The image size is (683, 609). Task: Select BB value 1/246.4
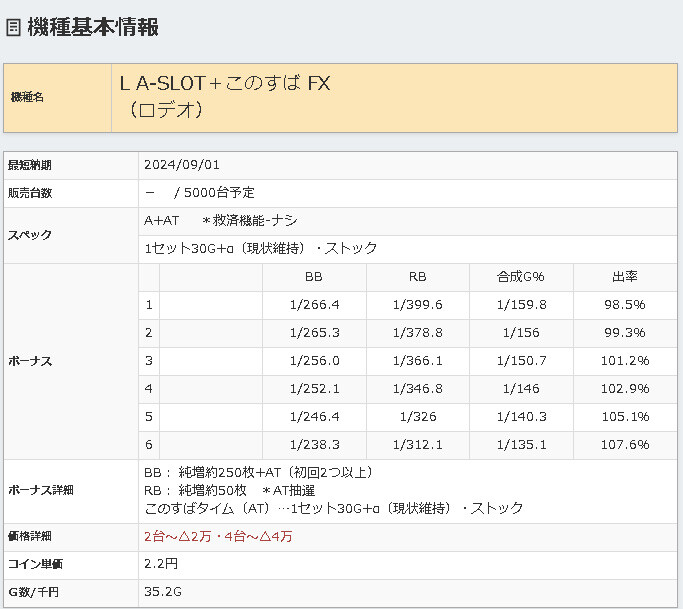coord(314,417)
